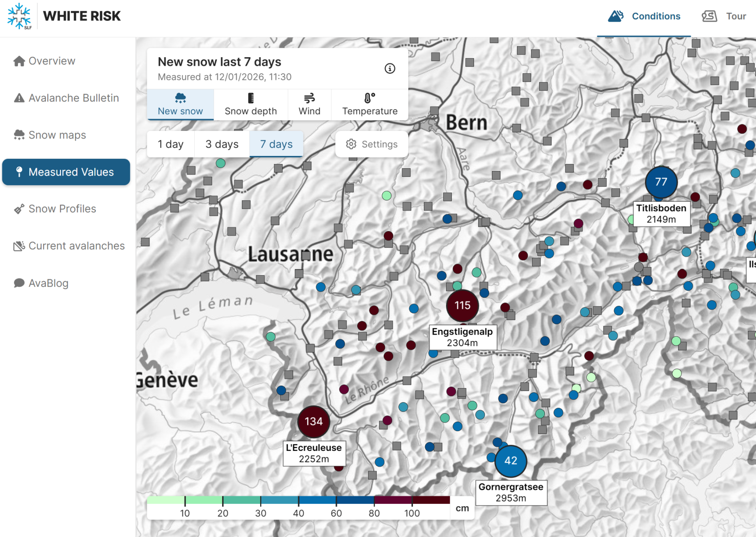Viewport: 756px width, 537px height.
Task: Open map Settings
Action: (x=371, y=144)
